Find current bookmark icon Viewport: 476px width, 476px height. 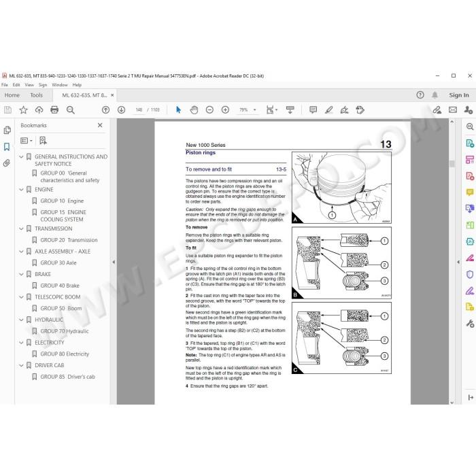[x=43, y=141]
